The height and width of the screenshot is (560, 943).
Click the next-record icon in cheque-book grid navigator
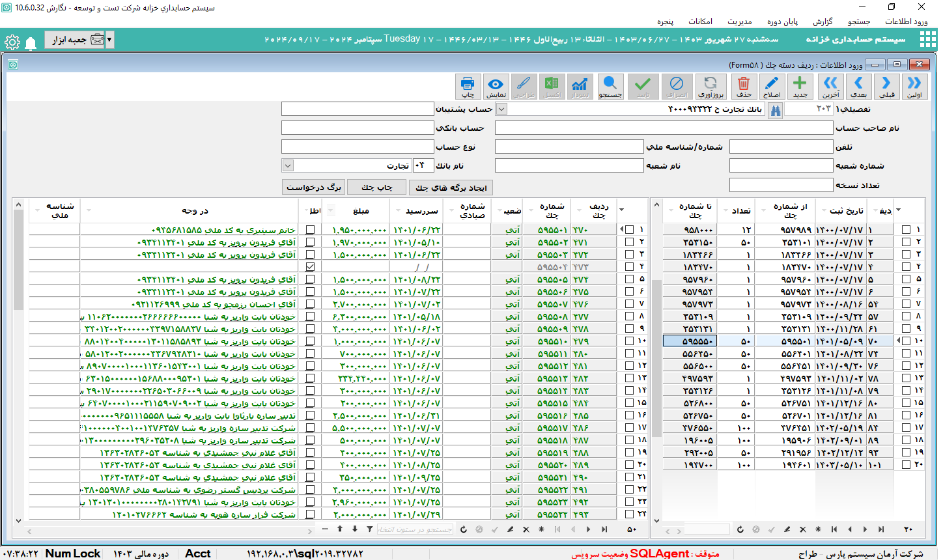pyautogui.click(x=866, y=529)
